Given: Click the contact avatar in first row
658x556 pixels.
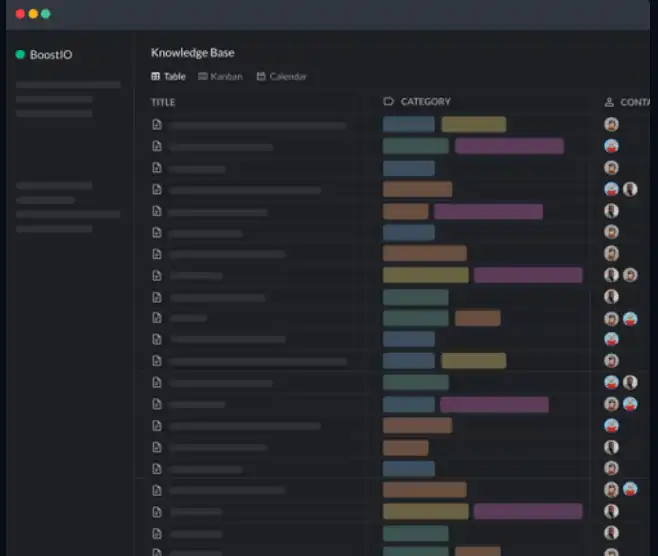Looking at the screenshot, I should click(x=611, y=125).
